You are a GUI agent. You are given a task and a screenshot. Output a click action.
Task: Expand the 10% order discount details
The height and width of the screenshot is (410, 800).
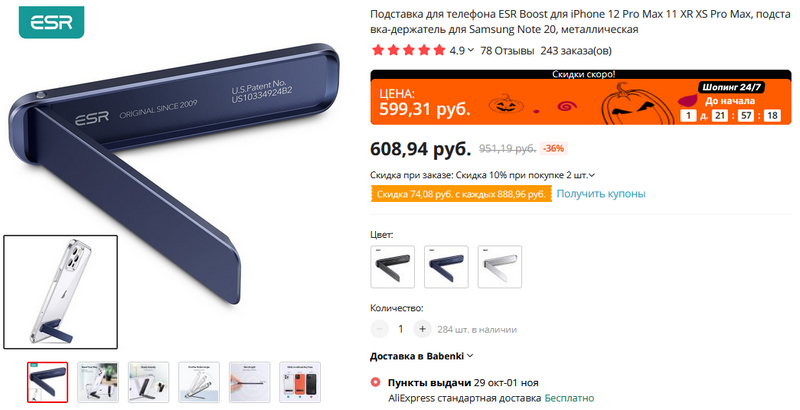(x=592, y=175)
